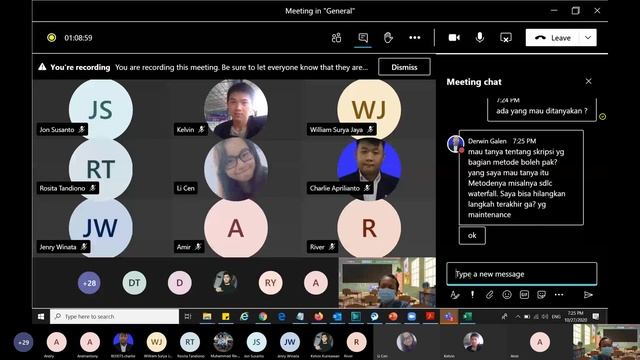Select the WJ avatar in bottom strip
The width and height of the screenshot is (640, 360).
(x=156, y=342)
